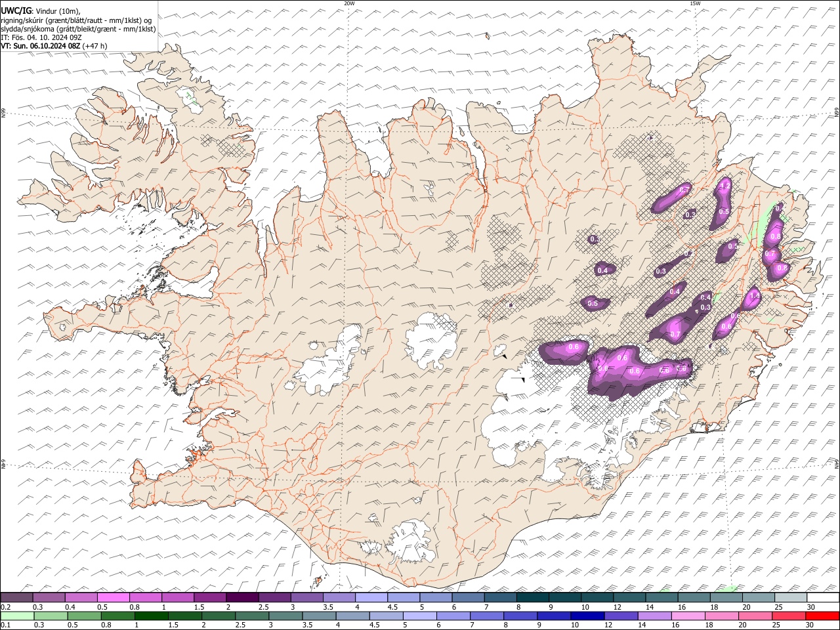
Task: Click top legend row swatch between 1 and 1.5
Action: pyautogui.click(x=177, y=597)
